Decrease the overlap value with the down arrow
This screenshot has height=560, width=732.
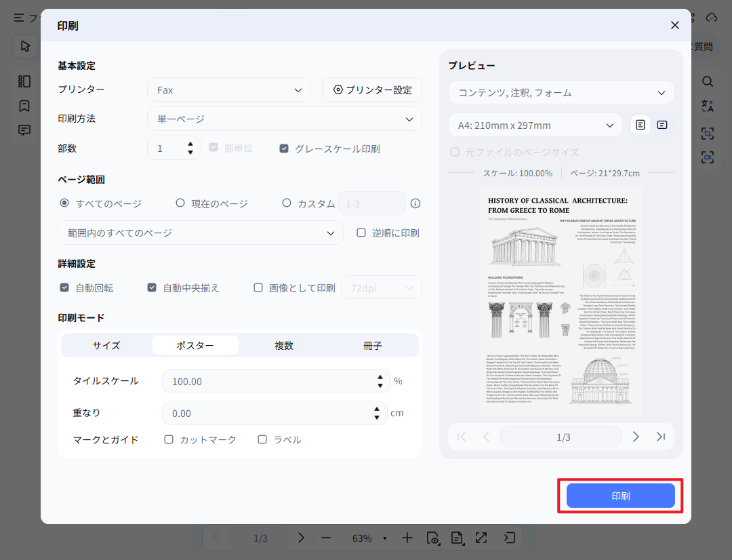pos(377,417)
